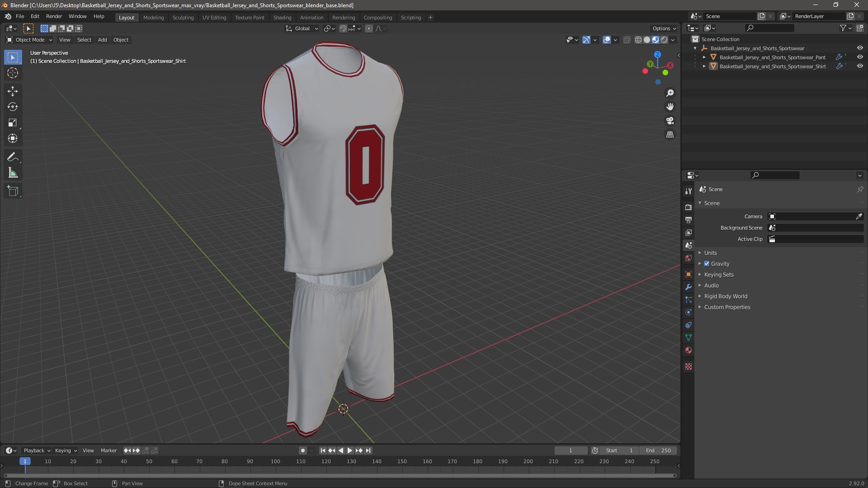Select the Annotate pencil tool
Screen dimensions: 868x488
(13, 157)
